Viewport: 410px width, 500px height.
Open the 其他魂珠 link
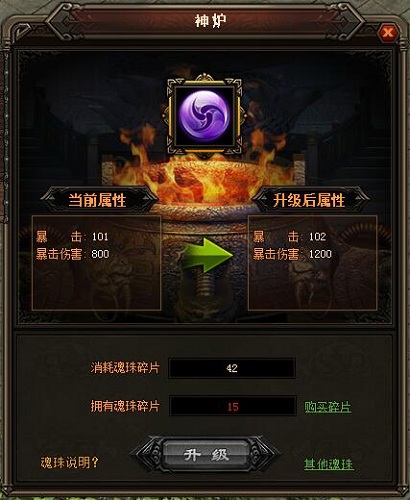pyautogui.click(x=328, y=464)
